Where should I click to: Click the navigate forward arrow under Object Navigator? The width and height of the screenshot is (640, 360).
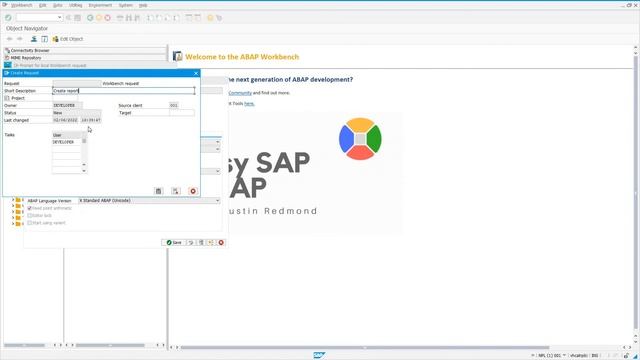[x=19, y=39]
